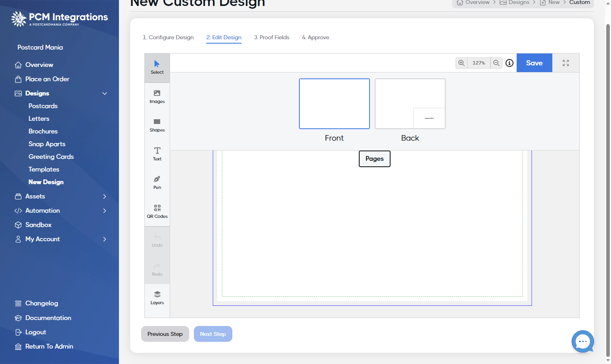This screenshot has height=364, width=611.
Task: Zoom in with the magnifier plus icon
Action: (x=462, y=63)
